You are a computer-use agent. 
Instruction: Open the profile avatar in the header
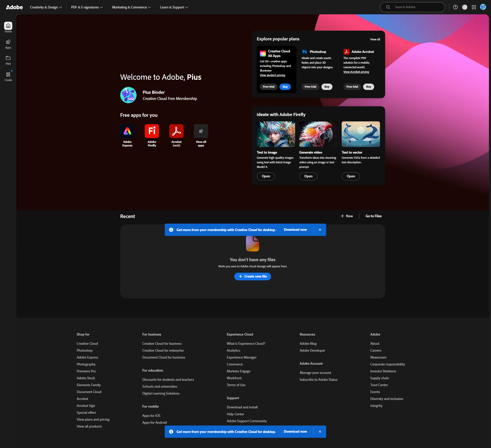pos(483,7)
